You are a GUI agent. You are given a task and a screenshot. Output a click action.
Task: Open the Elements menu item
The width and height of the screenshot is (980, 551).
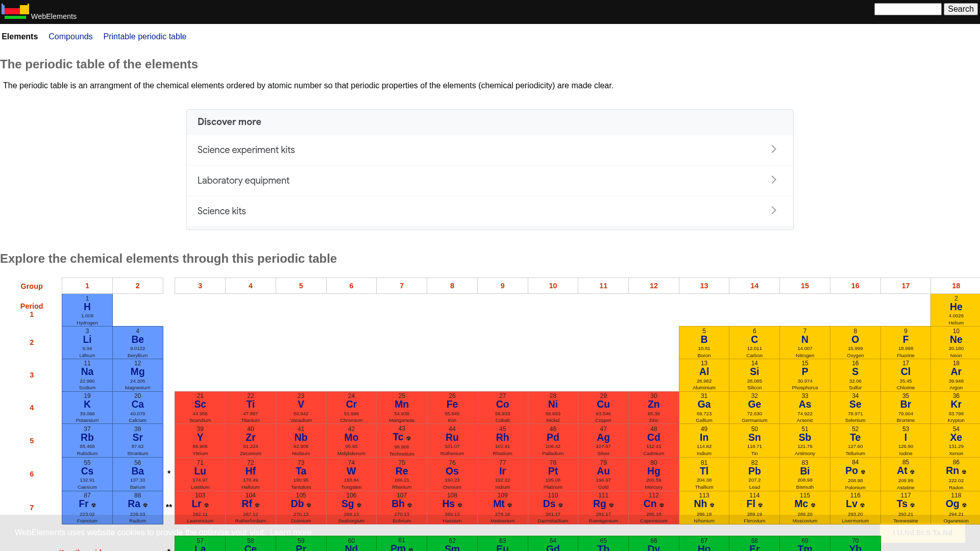[x=20, y=36]
